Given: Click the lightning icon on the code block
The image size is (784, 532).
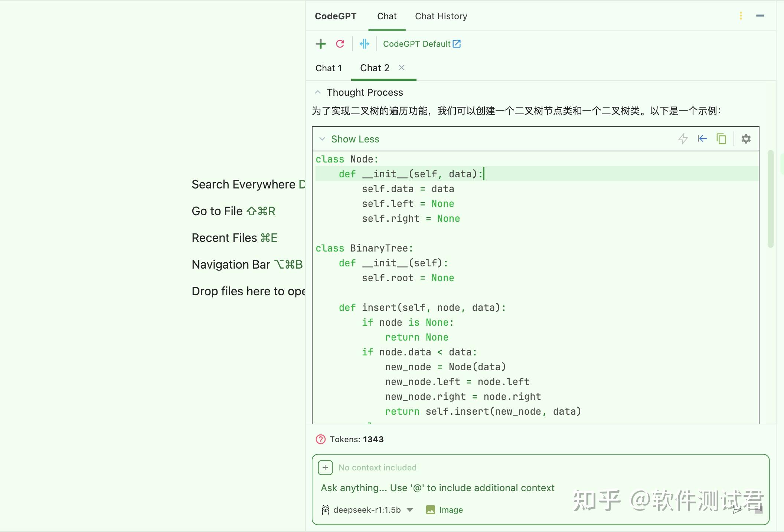Looking at the screenshot, I should (683, 139).
